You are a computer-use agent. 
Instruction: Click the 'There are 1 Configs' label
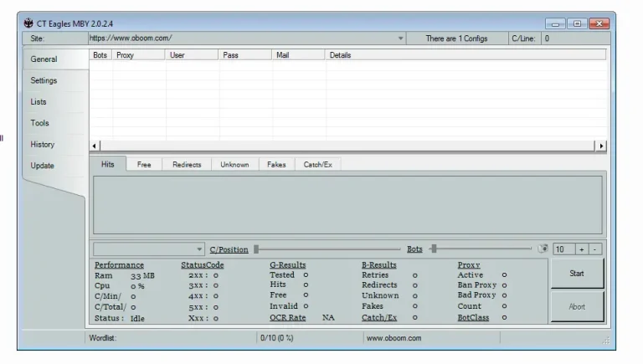pos(456,38)
